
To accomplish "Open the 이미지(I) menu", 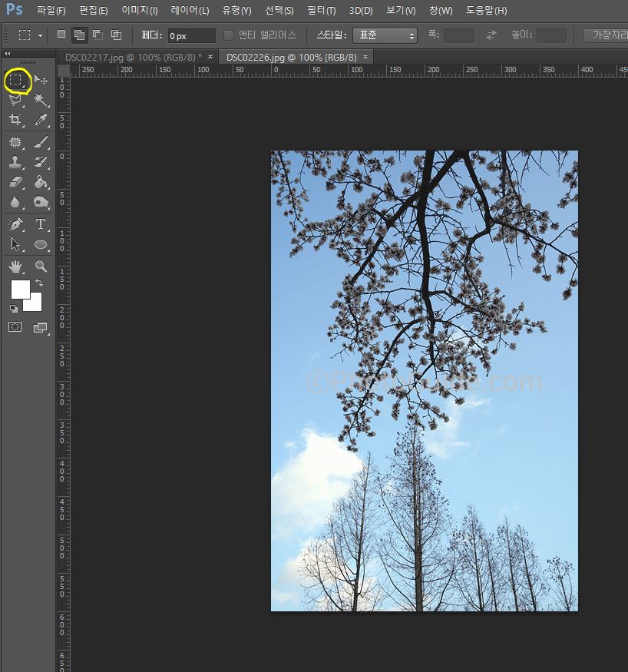I will (140, 10).
